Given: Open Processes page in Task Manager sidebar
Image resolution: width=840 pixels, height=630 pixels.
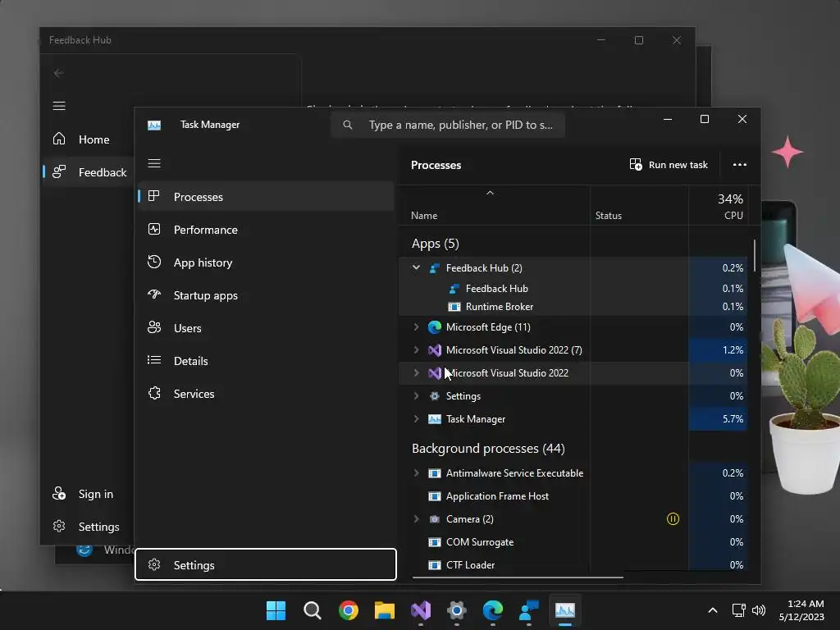Looking at the screenshot, I should (267, 197).
